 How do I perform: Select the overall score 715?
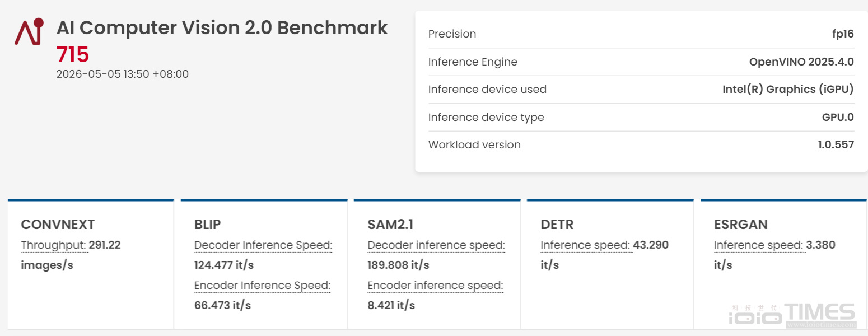(x=73, y=55)
